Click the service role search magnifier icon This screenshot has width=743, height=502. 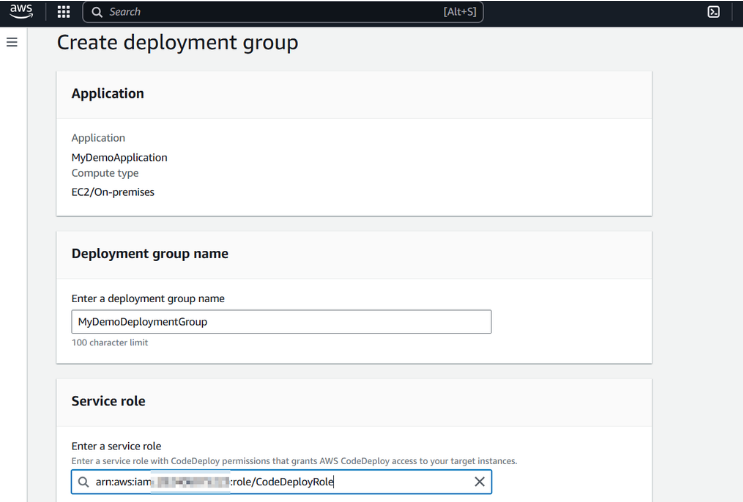tap(83, 482)
